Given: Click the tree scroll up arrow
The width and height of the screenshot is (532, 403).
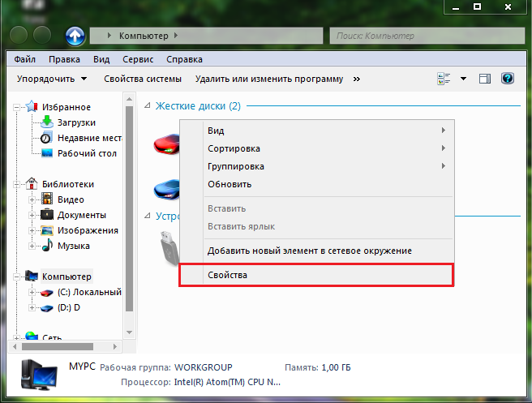Looking at the screenshot, I should pos(129,99).
